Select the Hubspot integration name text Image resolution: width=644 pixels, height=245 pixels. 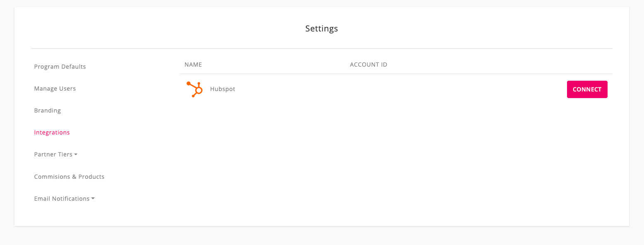(223, 89)
